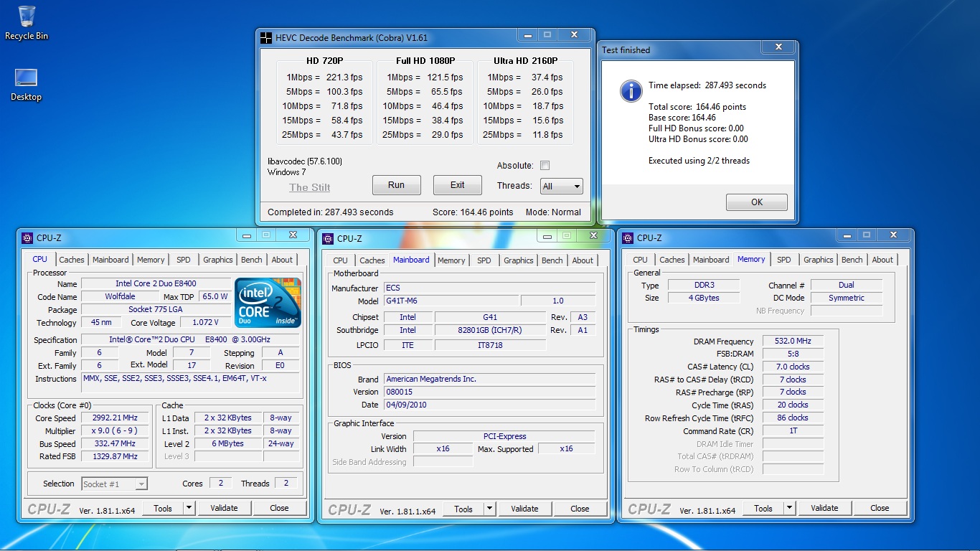Screen dimensions: 980x551
Task: Click the Graphic Interface version PCI-Express
Action: [x=504, y=436]
